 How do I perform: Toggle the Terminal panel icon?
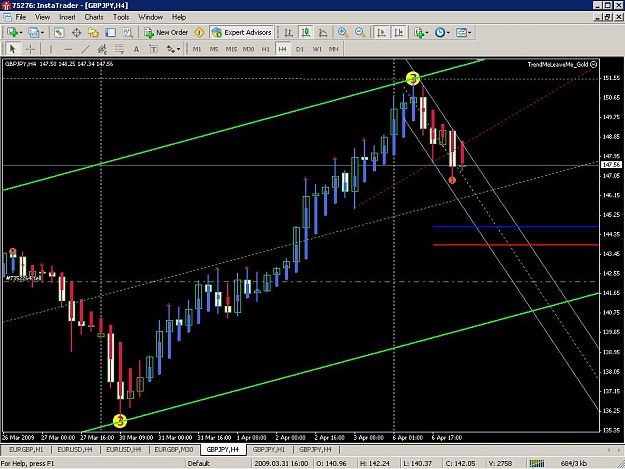(x=110, y=32)
